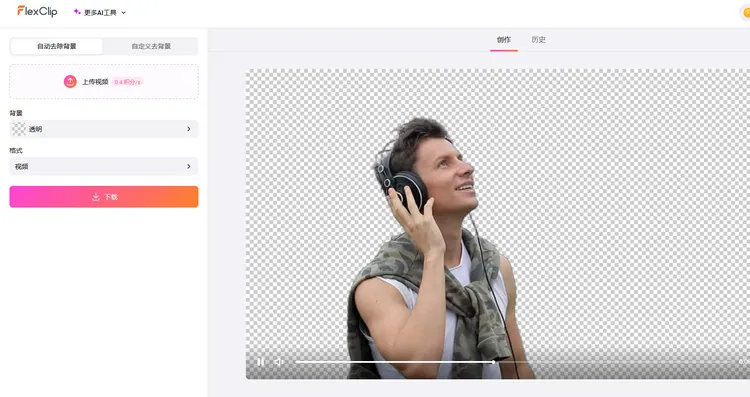Image resolution: width=750 pixels, height=397 pixels.
Task: Click the download arrow icon on the gradient button
Action: coord(96,197)
